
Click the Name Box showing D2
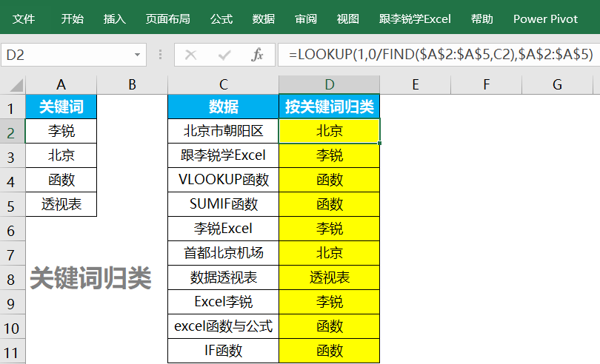[67, 55]
